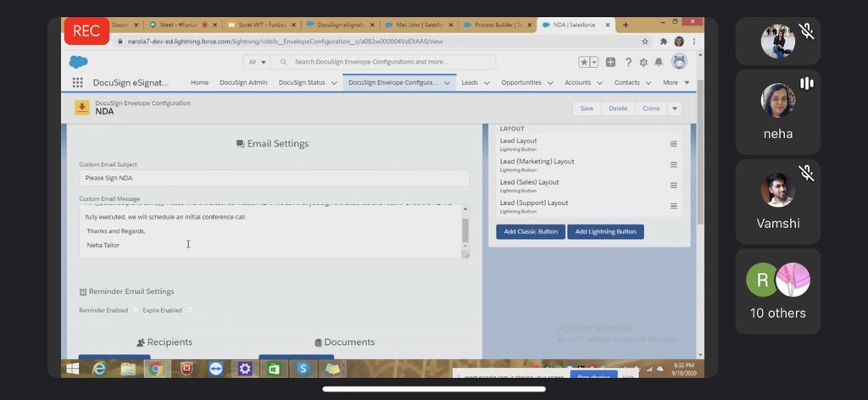This screenshot has height=400, width=868.
Task: Expand Leads tab chevron
Action: tap(487, 83)
